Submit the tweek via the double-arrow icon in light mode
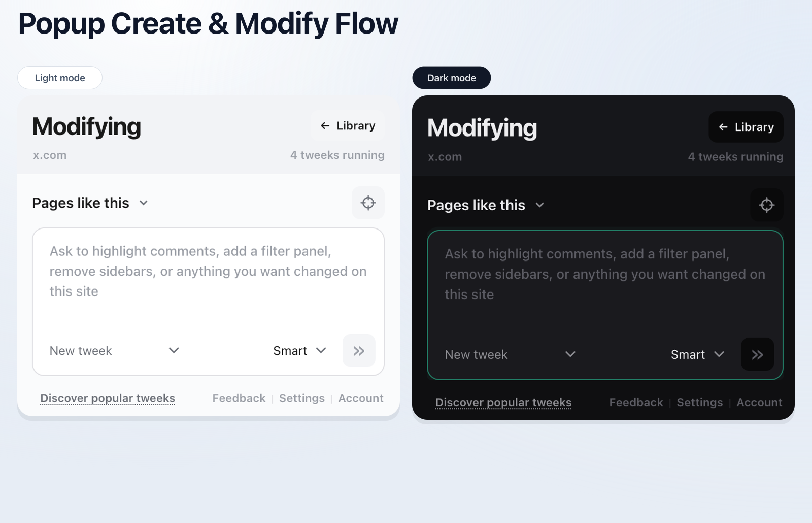Viewport: 812px width, 523px height. pyautogui.click(x=359, y=350)
